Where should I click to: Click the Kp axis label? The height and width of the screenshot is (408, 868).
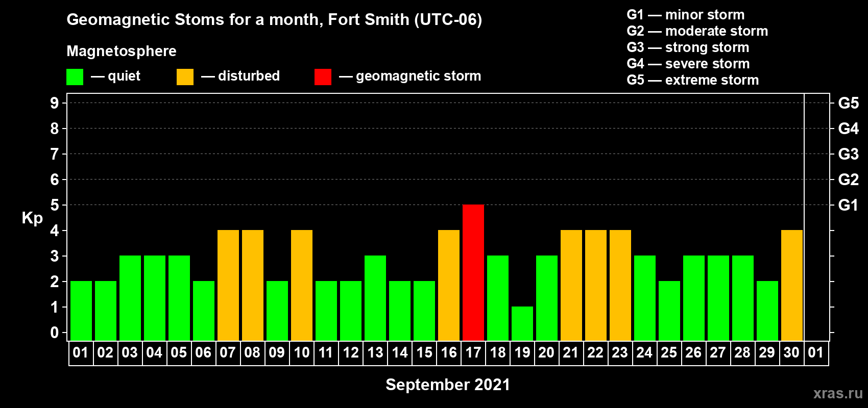click(x=32, y=218)
